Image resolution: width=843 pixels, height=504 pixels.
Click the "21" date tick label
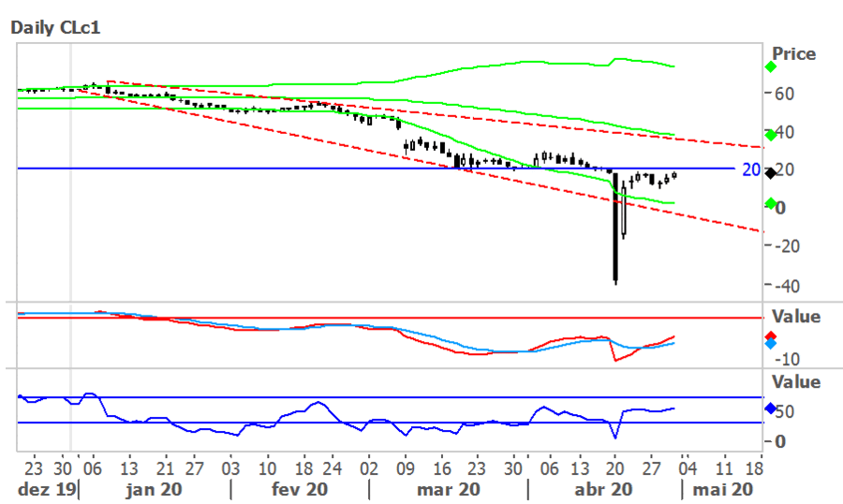pyautogui.click(x=165, y=468)
